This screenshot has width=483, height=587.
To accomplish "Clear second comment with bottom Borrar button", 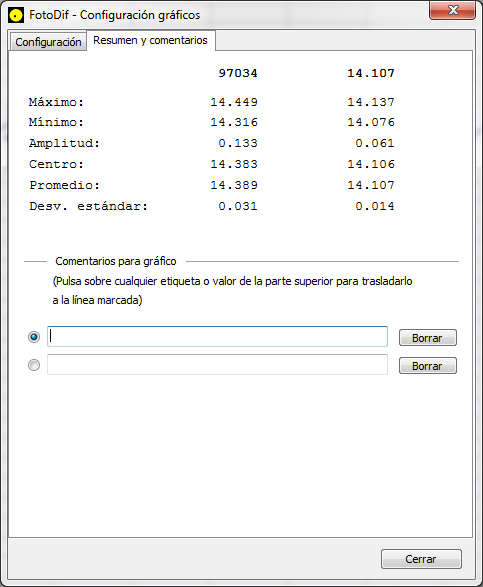I will click(428, 366).
